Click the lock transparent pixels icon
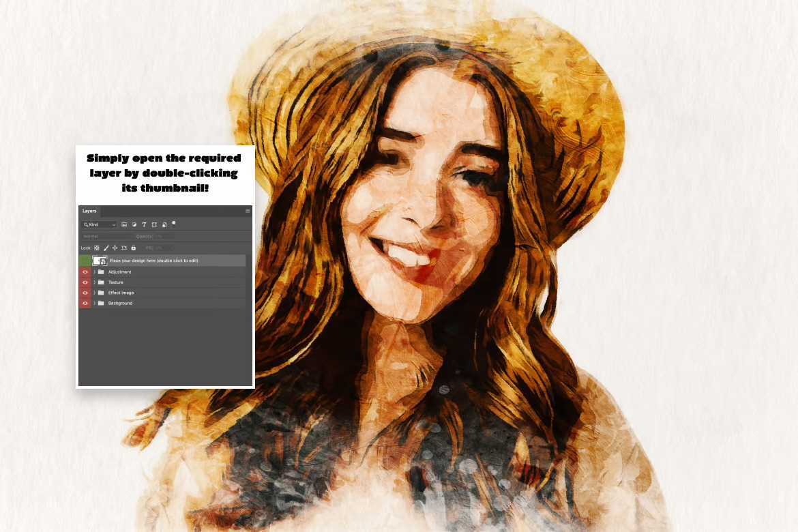 tap(96, 248)
